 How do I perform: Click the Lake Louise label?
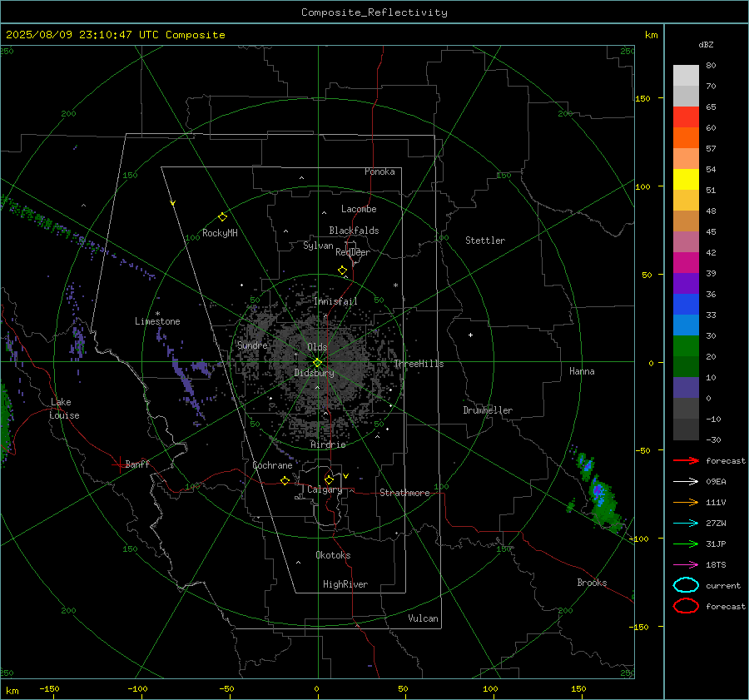click(x=64, y=409)
